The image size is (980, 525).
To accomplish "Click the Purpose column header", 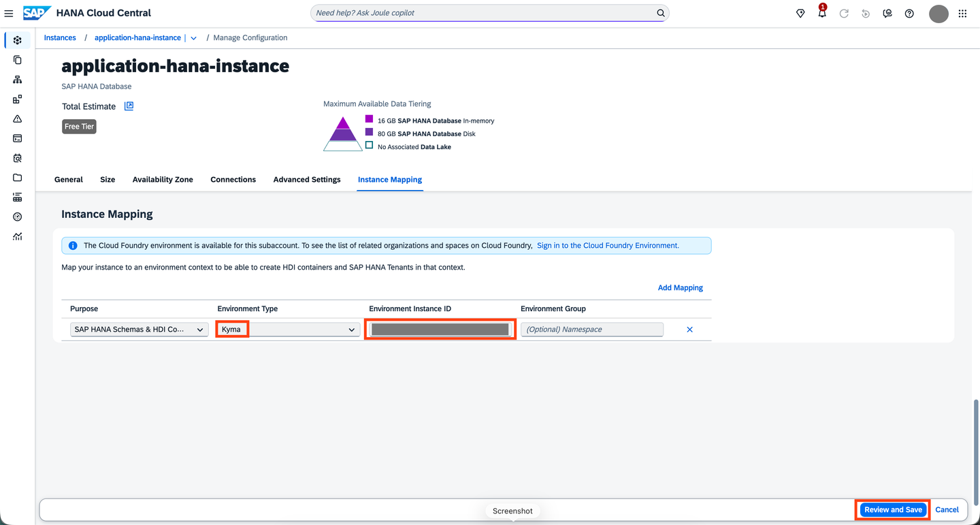I will click(84, 309).
